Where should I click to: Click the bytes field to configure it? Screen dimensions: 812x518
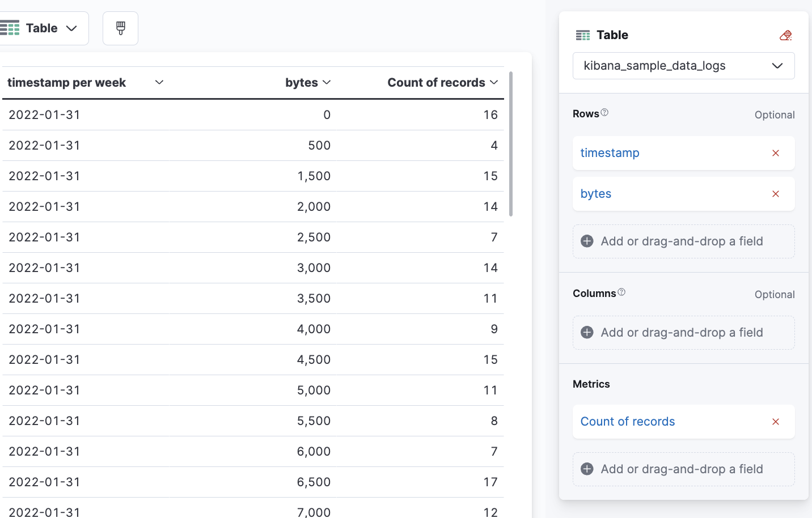tap(595, 194)
